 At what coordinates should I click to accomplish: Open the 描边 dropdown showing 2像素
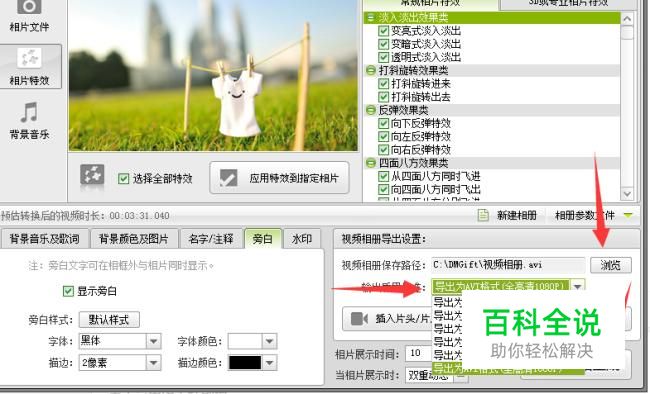coord(119,363)
